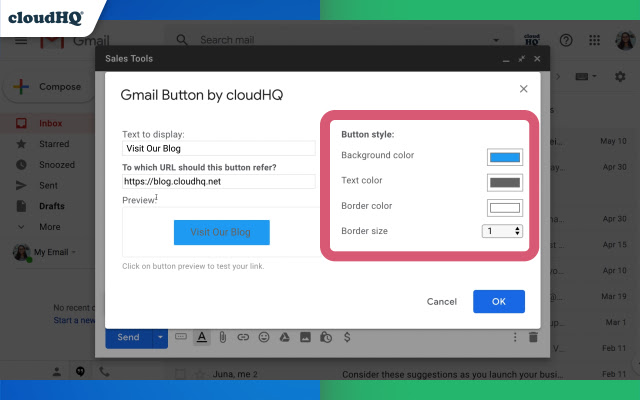This screenshot has width=640, height=400.
Task: Minimize the Sales Tools compose window
Action: [506, 59]
